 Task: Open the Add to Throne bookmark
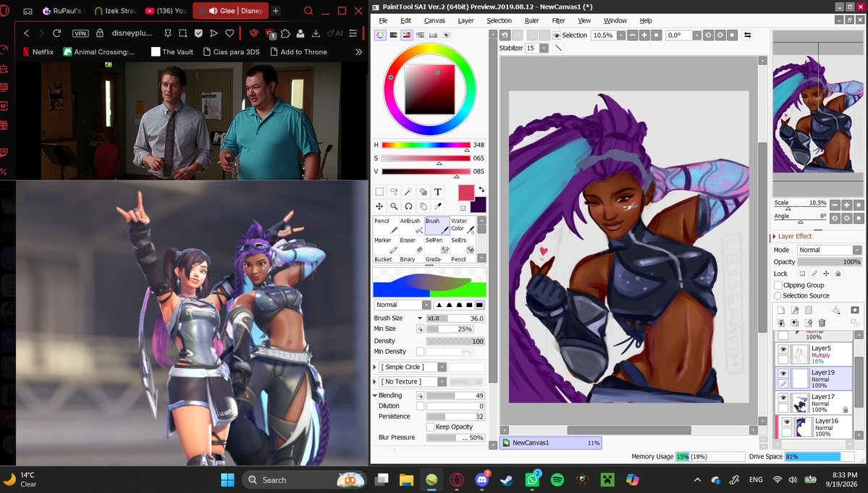[298, 51]
